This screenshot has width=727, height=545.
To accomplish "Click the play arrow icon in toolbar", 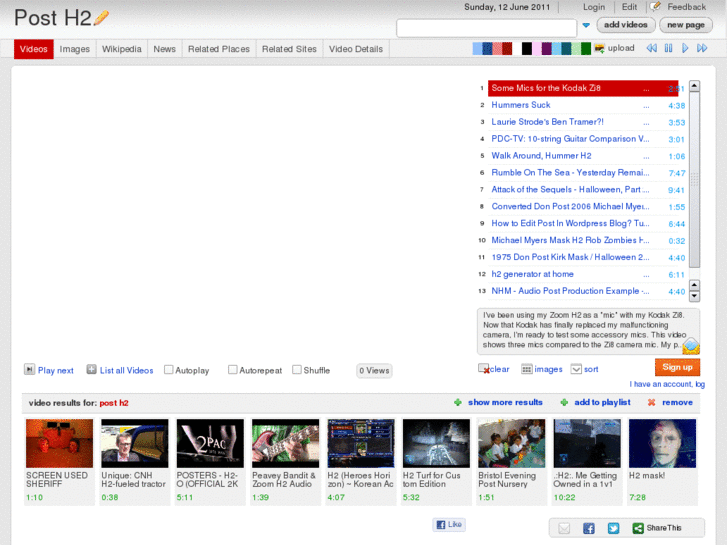I will [685, 48].
